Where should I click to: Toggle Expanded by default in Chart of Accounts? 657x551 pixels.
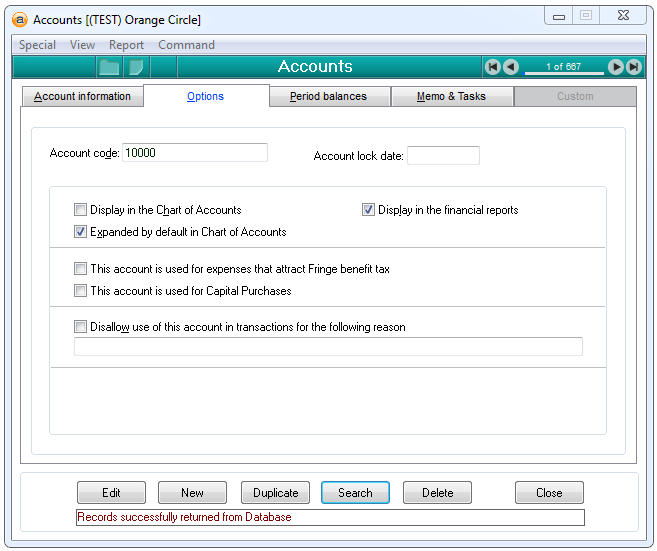81,232
